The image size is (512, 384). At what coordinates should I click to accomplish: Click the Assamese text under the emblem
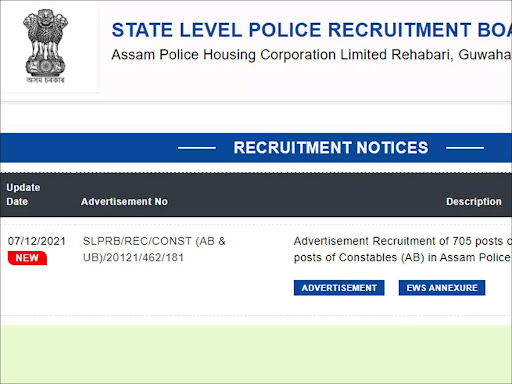[45, 80]
